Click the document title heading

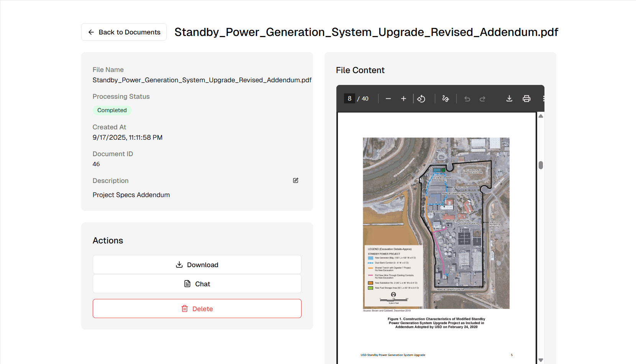click(366, 32)
